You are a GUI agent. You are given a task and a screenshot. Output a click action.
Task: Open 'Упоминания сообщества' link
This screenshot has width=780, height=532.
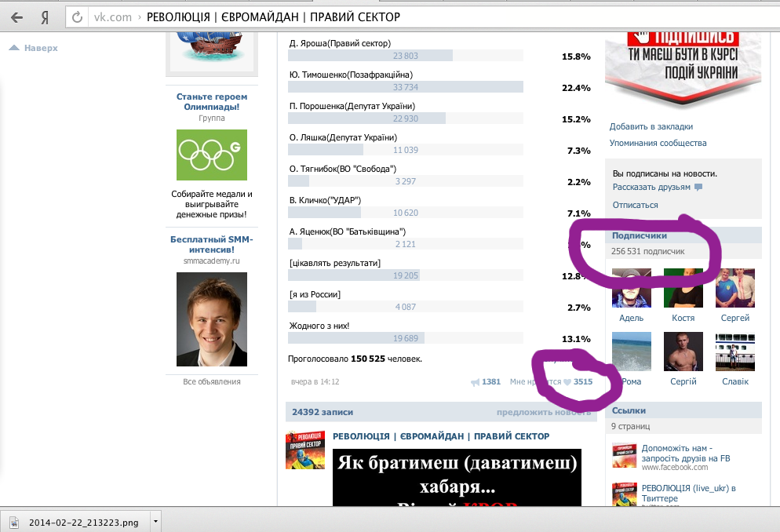point(658,143)
